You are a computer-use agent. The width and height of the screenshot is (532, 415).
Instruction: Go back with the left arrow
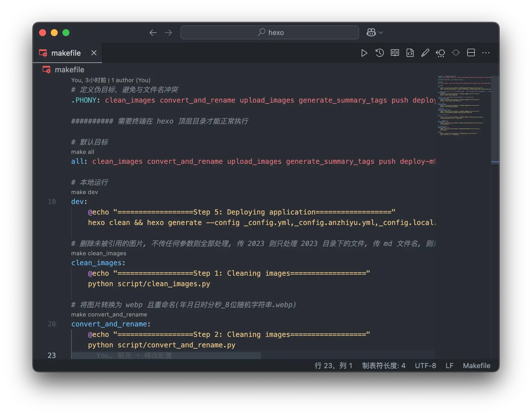click(x=153, y=32)
